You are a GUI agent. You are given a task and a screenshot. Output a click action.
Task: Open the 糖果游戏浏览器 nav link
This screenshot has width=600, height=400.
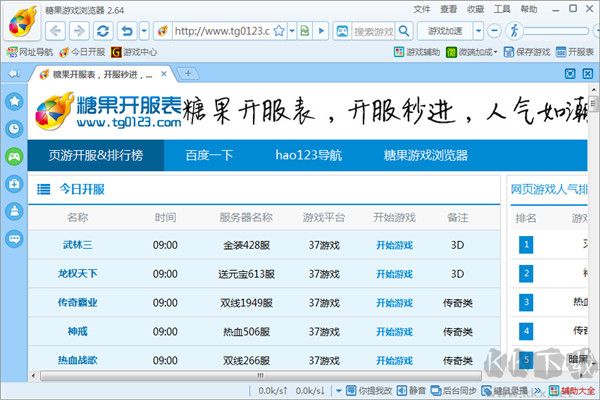(x=426, y=155)
